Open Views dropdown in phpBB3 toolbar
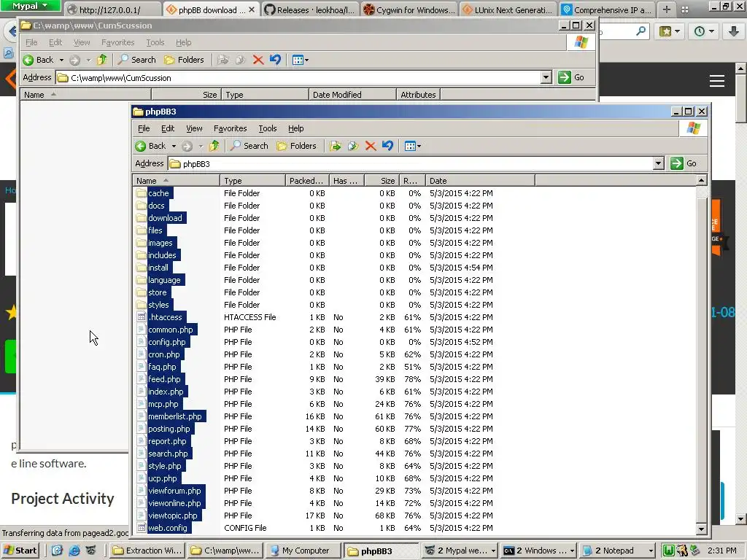The width and height of the screenshot is (747, 560). [x=413, y=146]
